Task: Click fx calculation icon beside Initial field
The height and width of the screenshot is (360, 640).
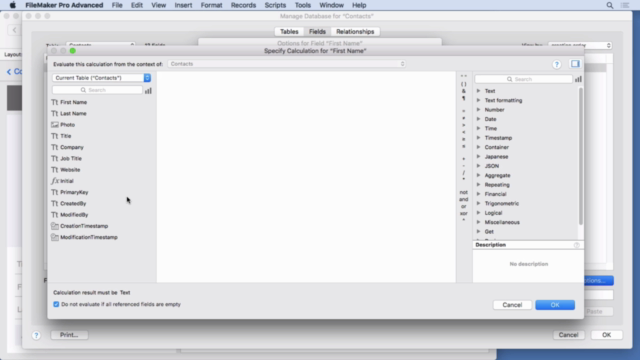Action: (55, 181)
